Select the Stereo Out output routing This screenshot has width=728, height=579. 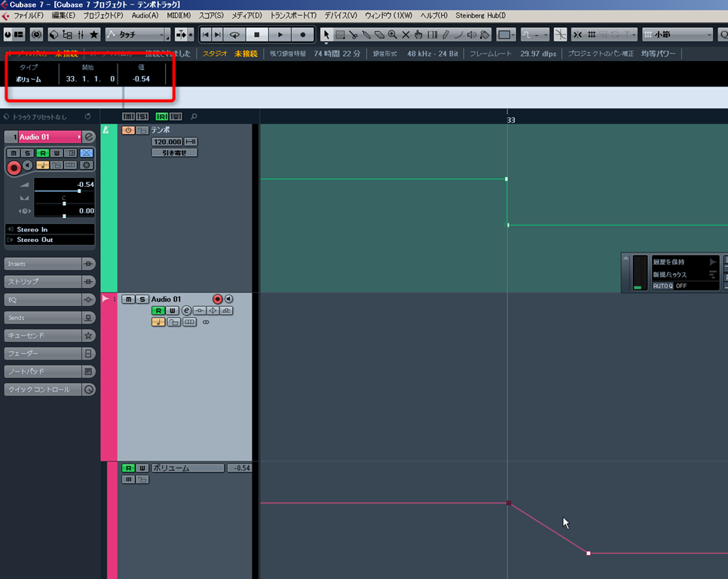pyautogui.click(x=50, y=240)
